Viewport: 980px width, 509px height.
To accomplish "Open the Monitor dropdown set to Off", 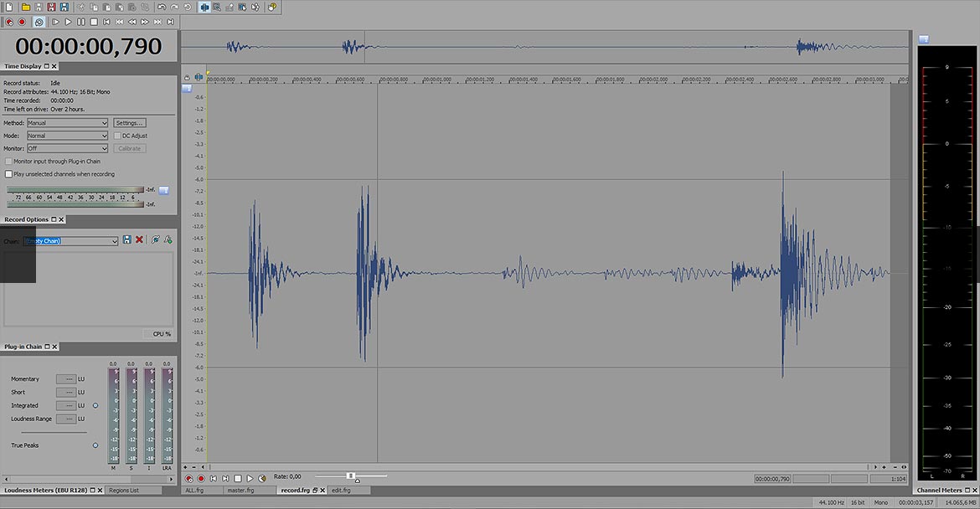I will [67, 148].
